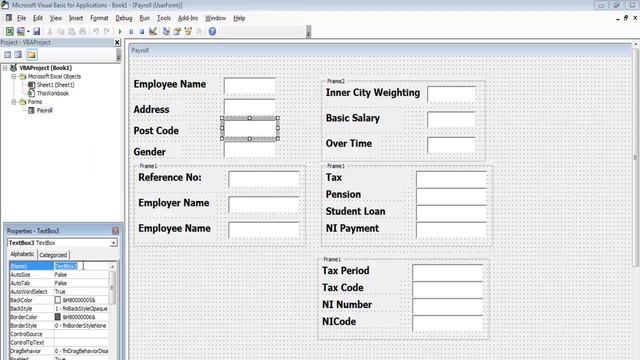Click the Break pause icon
Image resolution: width=640 pixels, height=360 pixels.
click(131, 31)
